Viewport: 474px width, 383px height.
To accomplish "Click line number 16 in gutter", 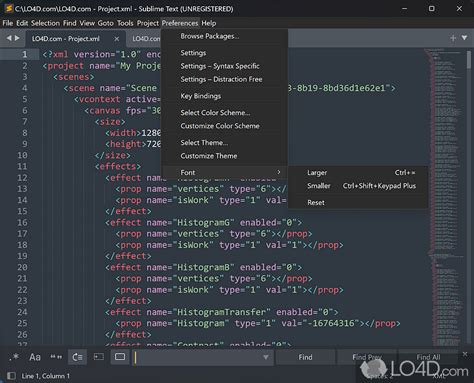I will pyautogui.click(x=22, y=222).
